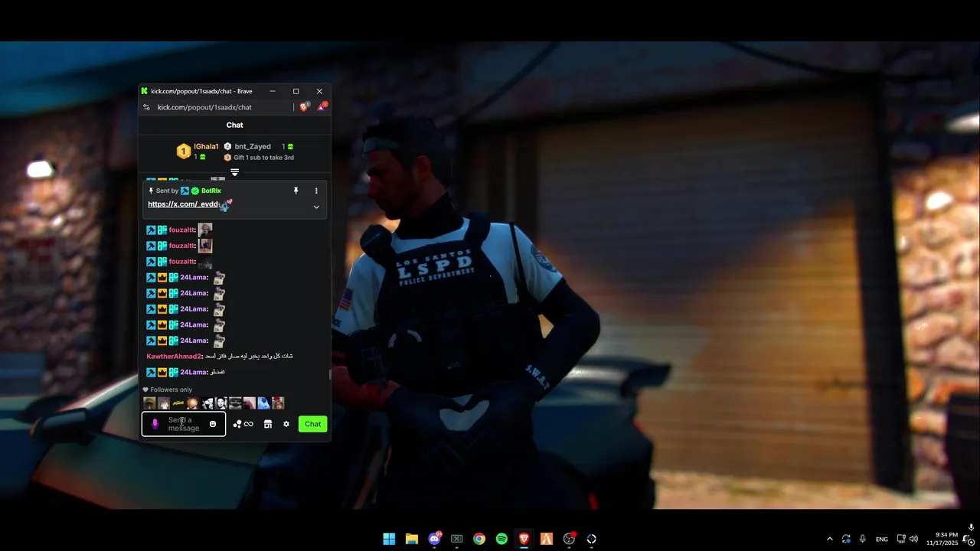
Task: Click the BotRix username in pinned message
Action: pyautogui.click(x=211, y=191)
